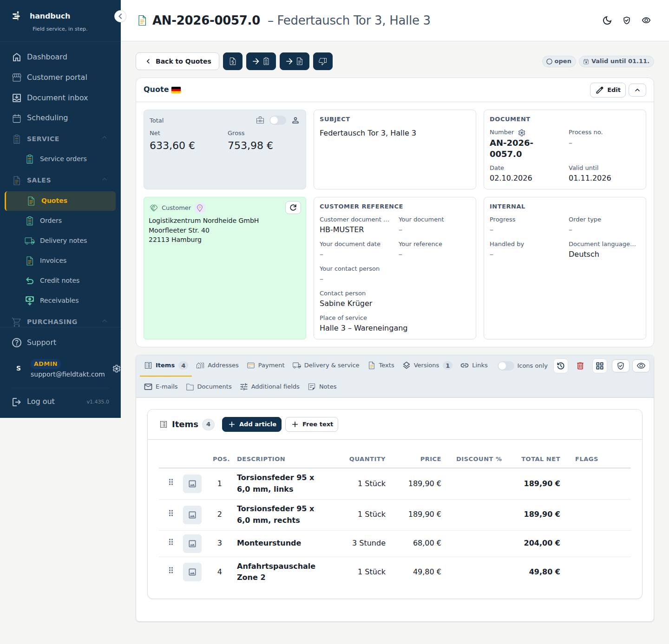The height and width of the screenshot is (644, 669).
Task: Collapse the Quote panel with the chevron
Action: [x=637, y=90]
